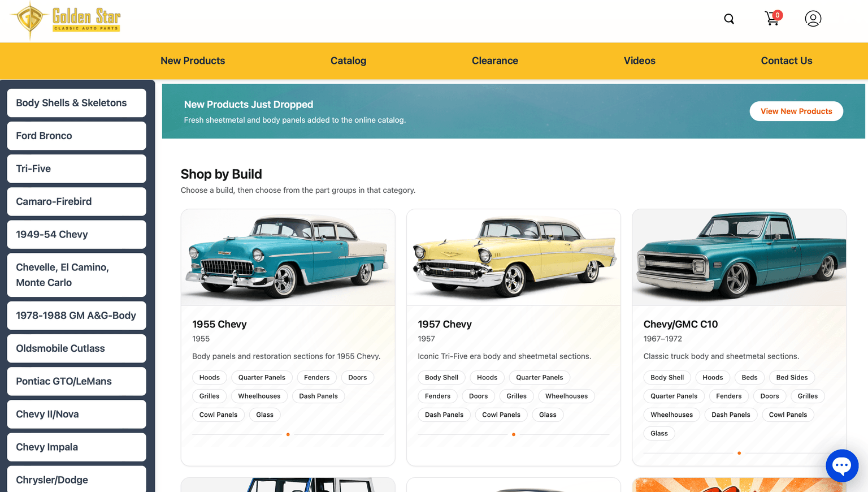Choose Hoods tag under 1955 Chevy
The height and width of the screenshot is (492, 868).
tap(209, 378)
